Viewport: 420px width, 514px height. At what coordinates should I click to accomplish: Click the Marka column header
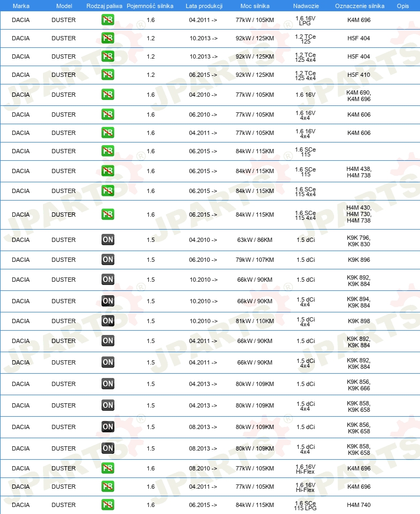coord(21,6)
